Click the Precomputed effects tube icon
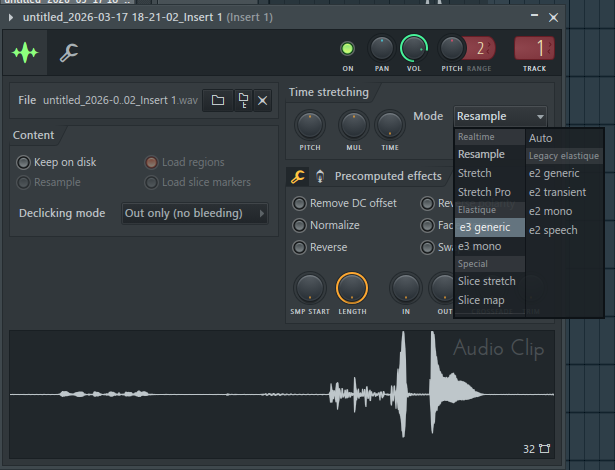 tap(320, 177)
